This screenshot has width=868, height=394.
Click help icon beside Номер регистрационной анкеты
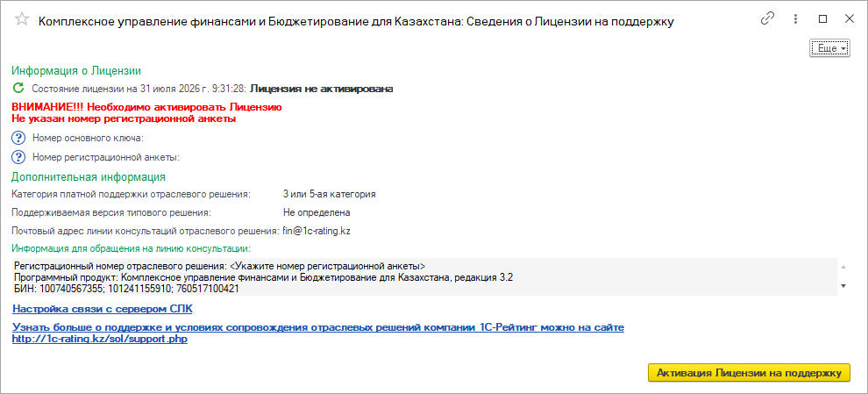[x=18, y=157]
